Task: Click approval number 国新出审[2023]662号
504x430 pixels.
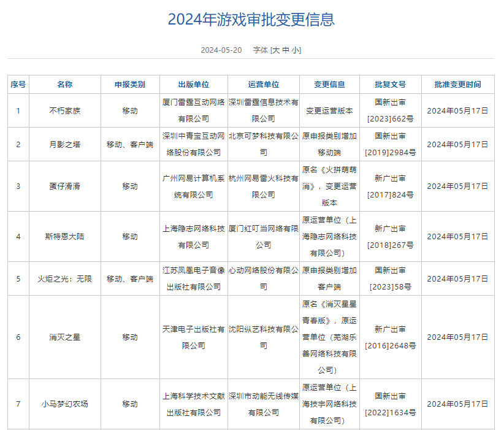Action: (391, 111)
